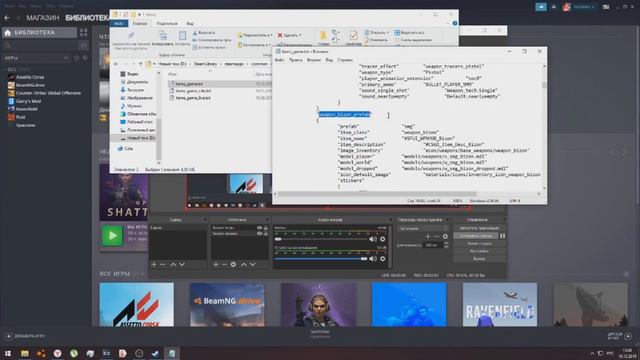
Task: Open Settings button in OBS Controls
Action: (479, 251)
